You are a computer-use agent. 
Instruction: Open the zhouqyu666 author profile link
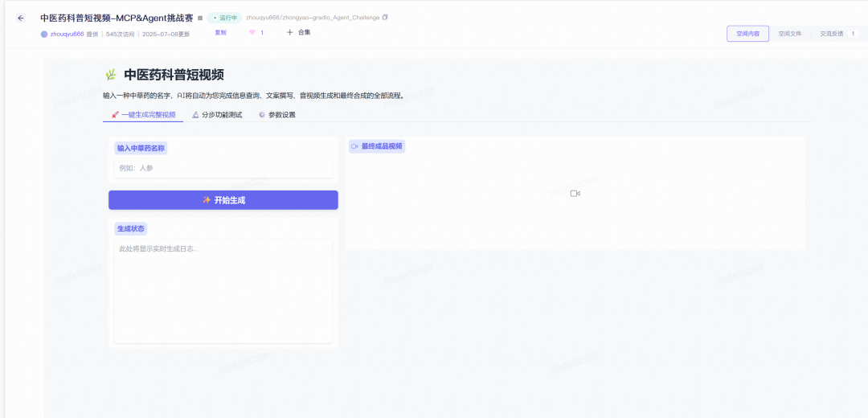(x=67, y=34)
